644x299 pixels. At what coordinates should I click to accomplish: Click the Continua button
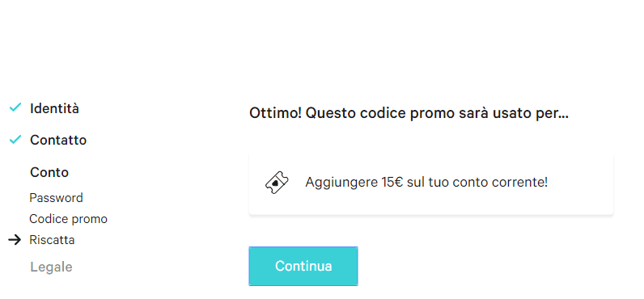(303, 266)
